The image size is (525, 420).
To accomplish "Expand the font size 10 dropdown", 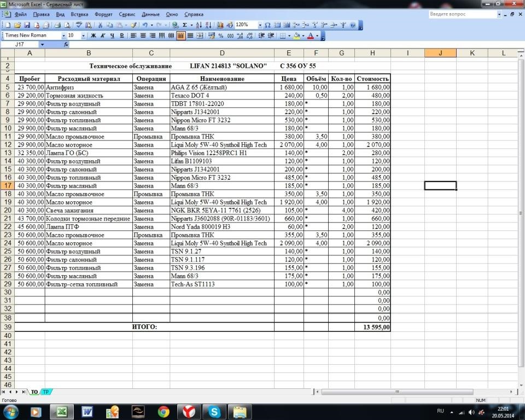I will point(83,36).
